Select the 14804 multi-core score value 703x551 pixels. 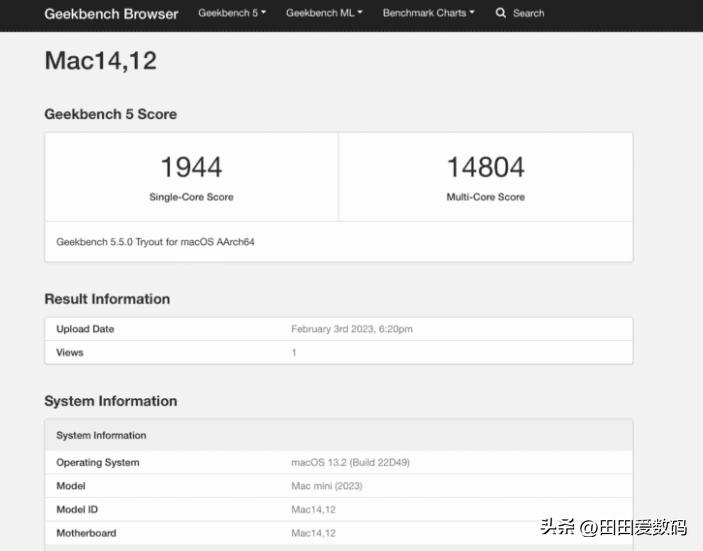pyautogui.click(x=486, y=167)
